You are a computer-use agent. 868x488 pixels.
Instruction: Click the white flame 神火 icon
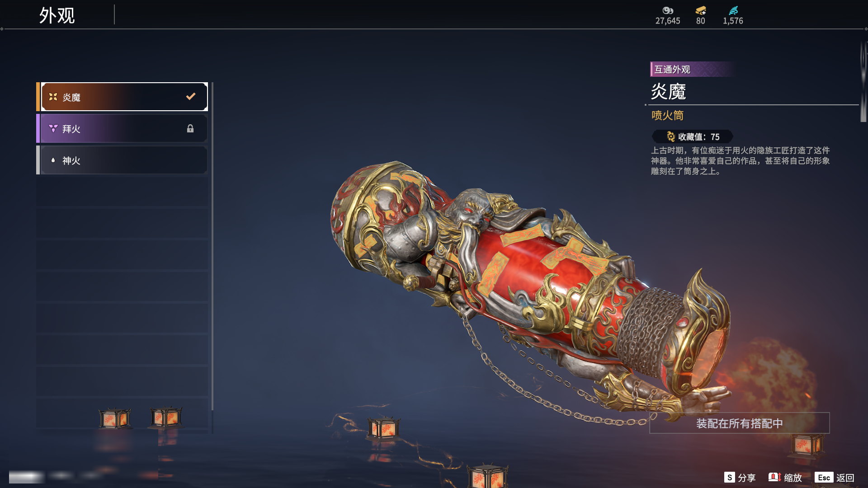[53, 160]
